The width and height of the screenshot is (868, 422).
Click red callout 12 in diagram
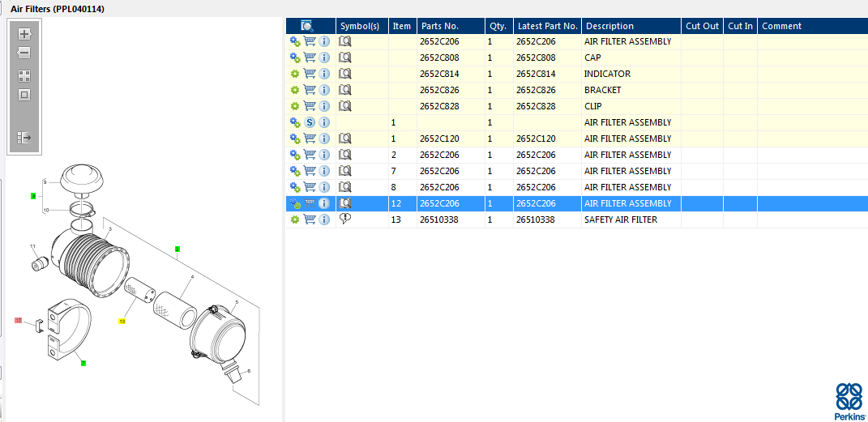coord(18,321)
